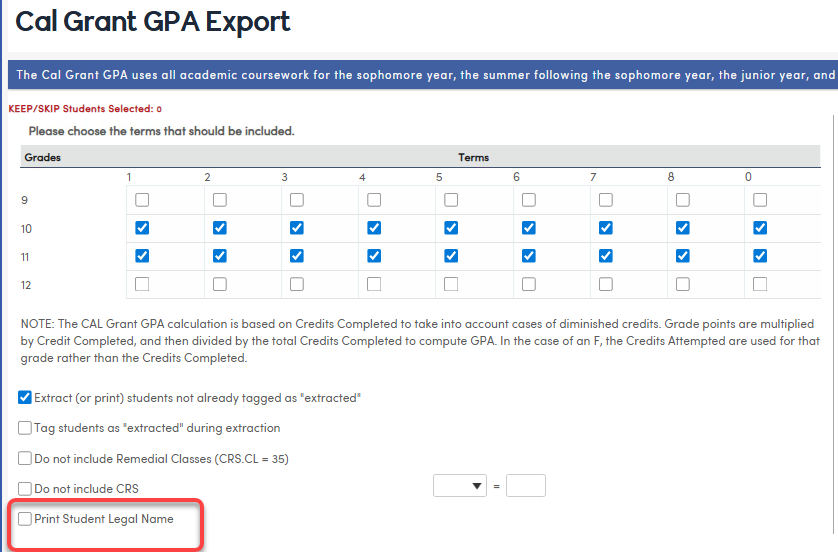The width and height of the screenshot is (838, 552).
Task: Click the Terms column header
Action: 474,158
